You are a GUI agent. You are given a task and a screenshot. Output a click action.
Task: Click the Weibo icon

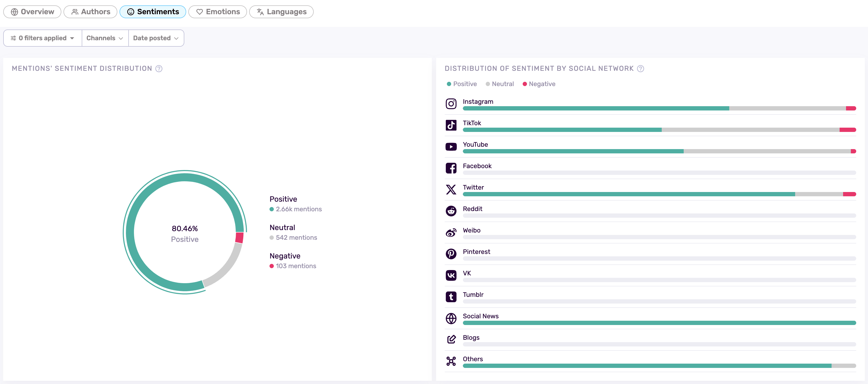coord(451,232)
